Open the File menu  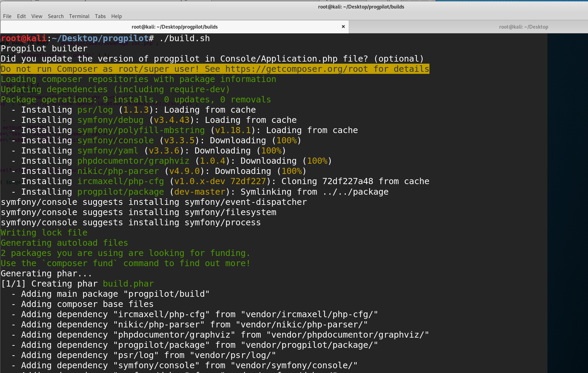(7, 16)
